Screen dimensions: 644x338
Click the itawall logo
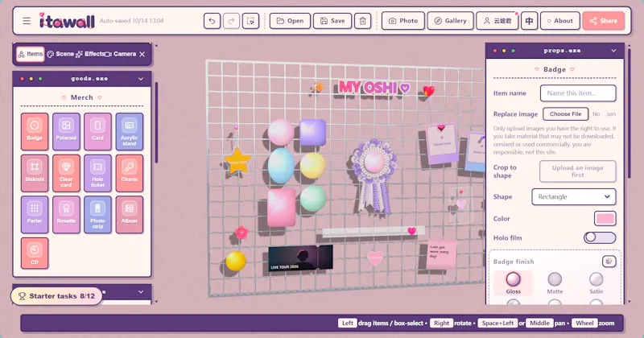[67, 21]
